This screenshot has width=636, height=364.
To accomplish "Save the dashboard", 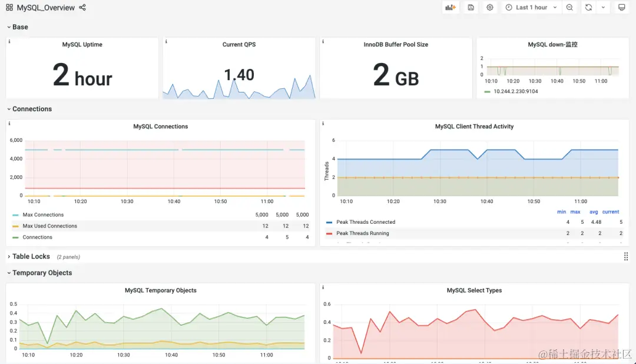I will pyautogui.click(x=471, y=7).
